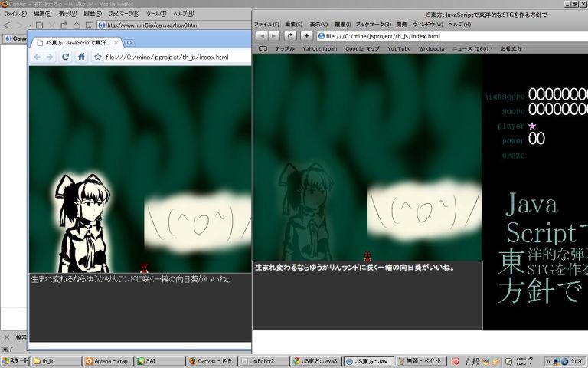
Task: Go to the Chrome home page
Action: tap(81, 57)
